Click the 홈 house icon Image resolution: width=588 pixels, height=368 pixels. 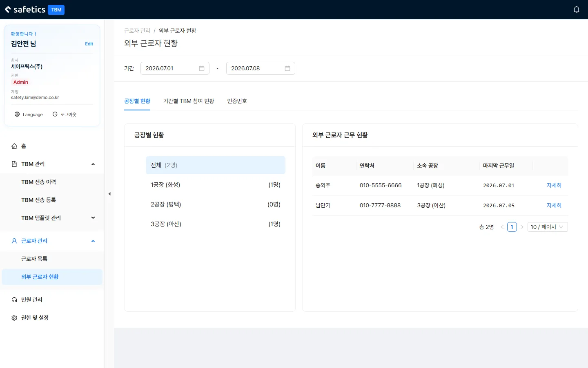pyautogui.click(x=14, y=146)
